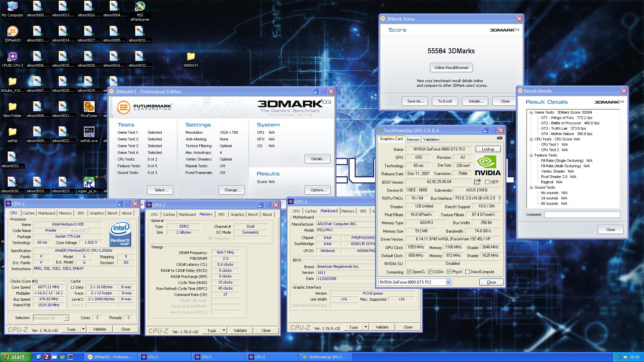Click GPU-Z screenshot camera icon

499,138
